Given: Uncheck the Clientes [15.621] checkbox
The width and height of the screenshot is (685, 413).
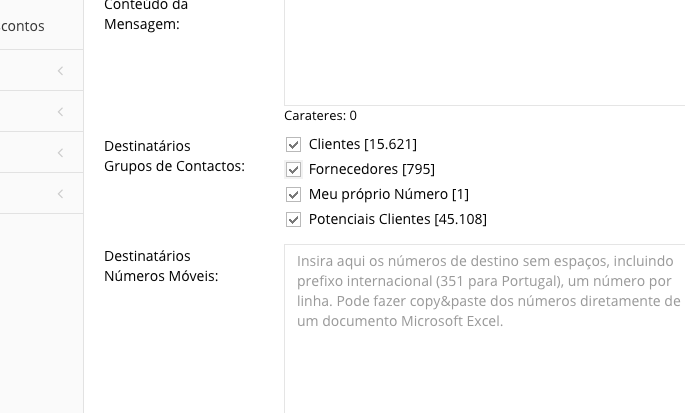Looking at the screenshot, I should (293, 144).
